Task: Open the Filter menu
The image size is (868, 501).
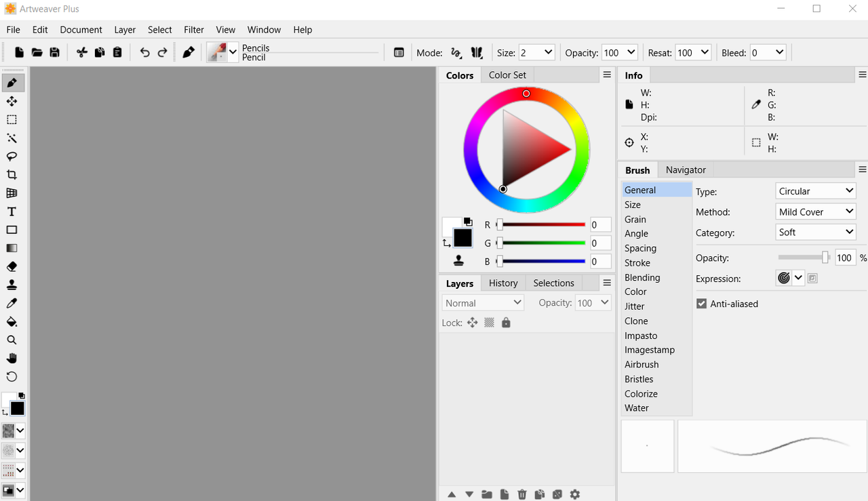Action: pyautogui.click(x=194, y=30)
